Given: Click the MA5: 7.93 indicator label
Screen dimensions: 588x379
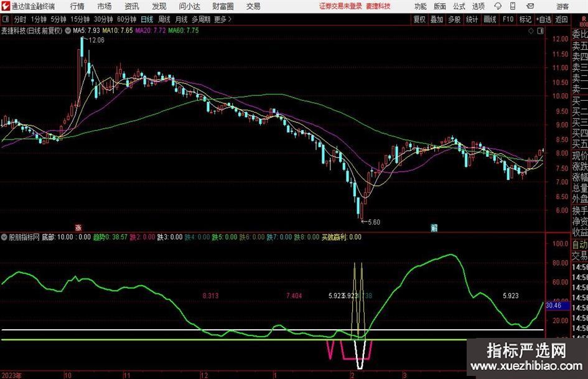Looking at the screenshot, I should click(x=86, y=30).
